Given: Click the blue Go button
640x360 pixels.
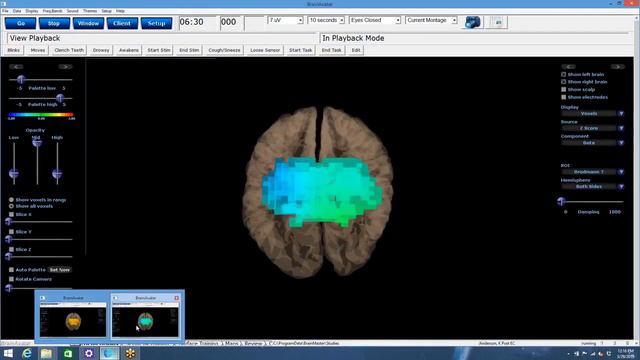Looking at the screenshot, I should click(20, 23).
